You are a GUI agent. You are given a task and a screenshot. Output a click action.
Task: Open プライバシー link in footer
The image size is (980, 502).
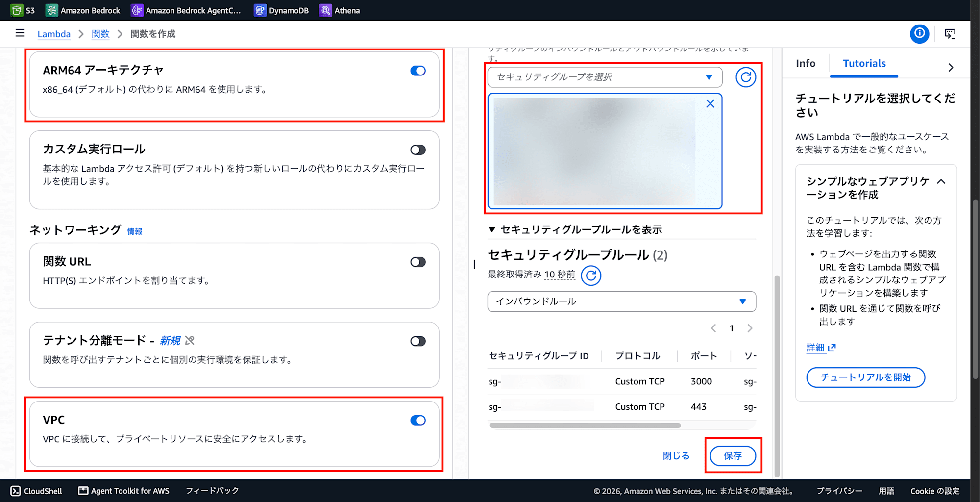click(839, 491)
